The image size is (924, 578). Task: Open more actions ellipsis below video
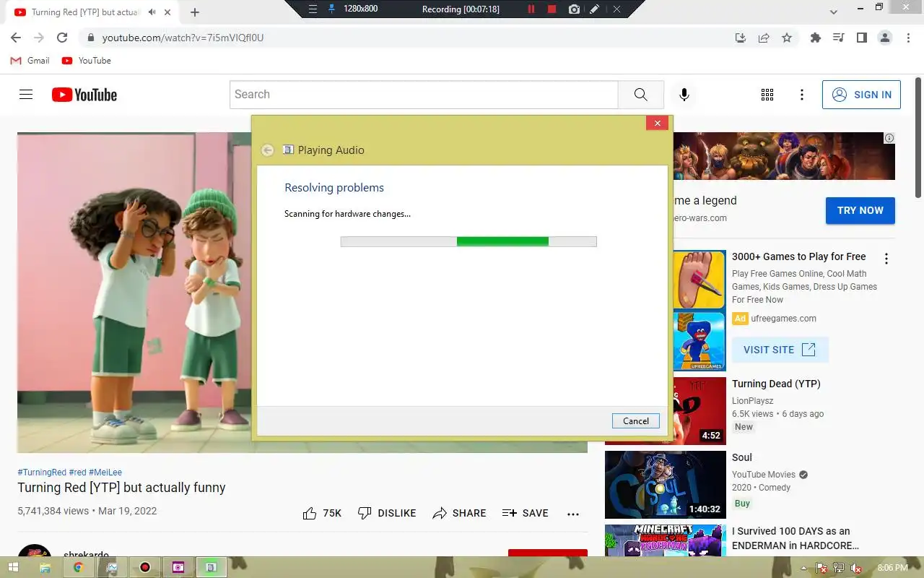click(x=573, y=514)
